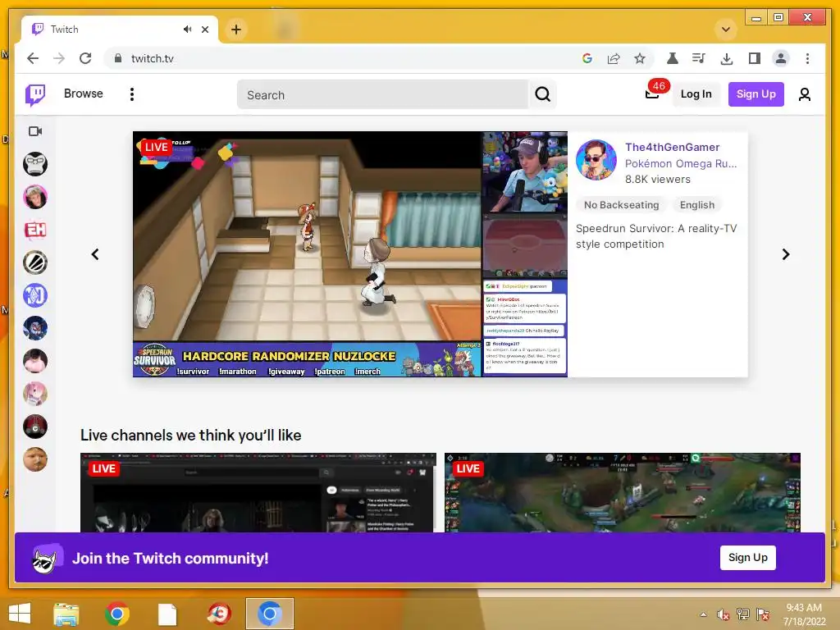Open the red EH logo channel
Viewport: 840px width, 630px height.
[35, 230]
